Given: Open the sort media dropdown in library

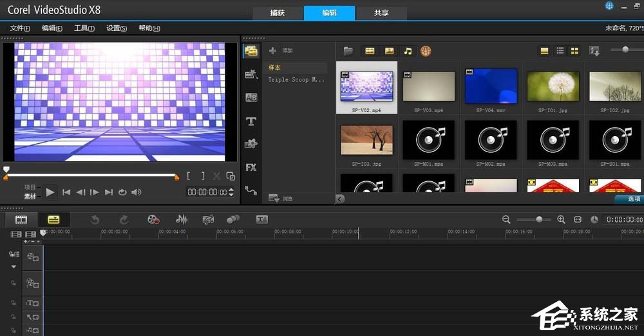Looking at the screenshot, I should [594, 51].
